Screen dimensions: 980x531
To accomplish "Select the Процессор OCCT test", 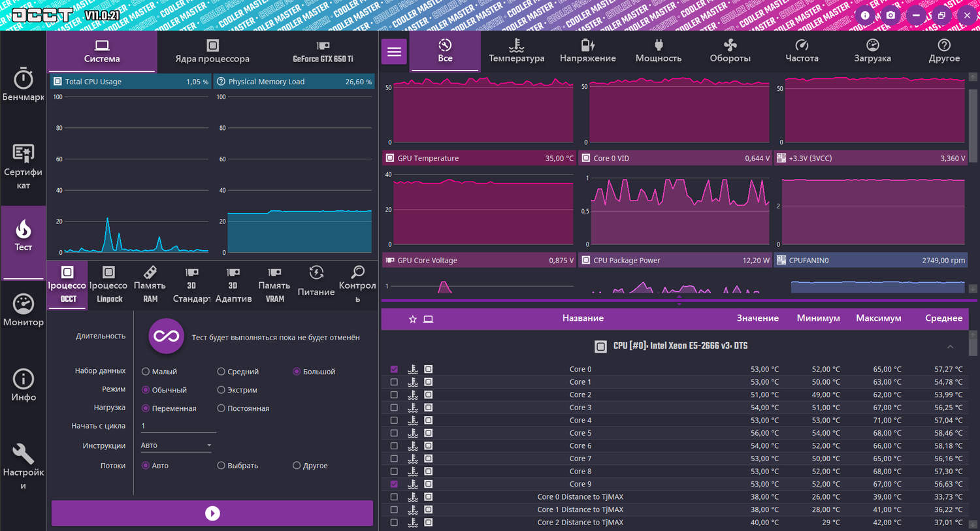I will [68, 285].
